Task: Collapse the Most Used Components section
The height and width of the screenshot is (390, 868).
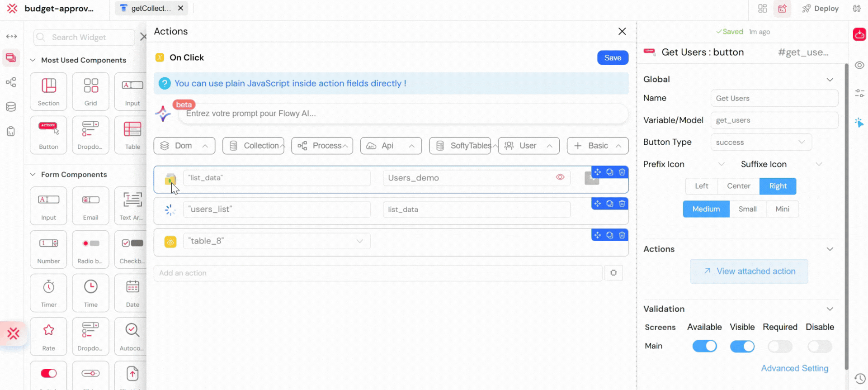Action: 33,60
